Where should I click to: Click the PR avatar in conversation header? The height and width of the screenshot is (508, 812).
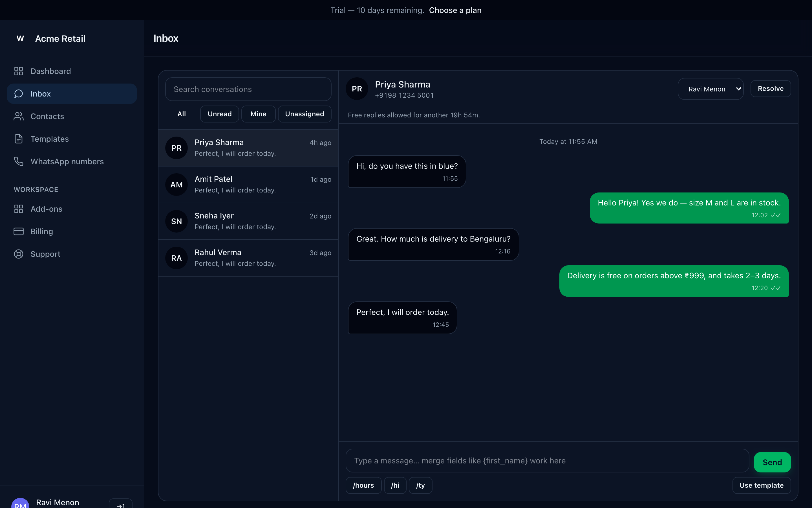point(357,89)
